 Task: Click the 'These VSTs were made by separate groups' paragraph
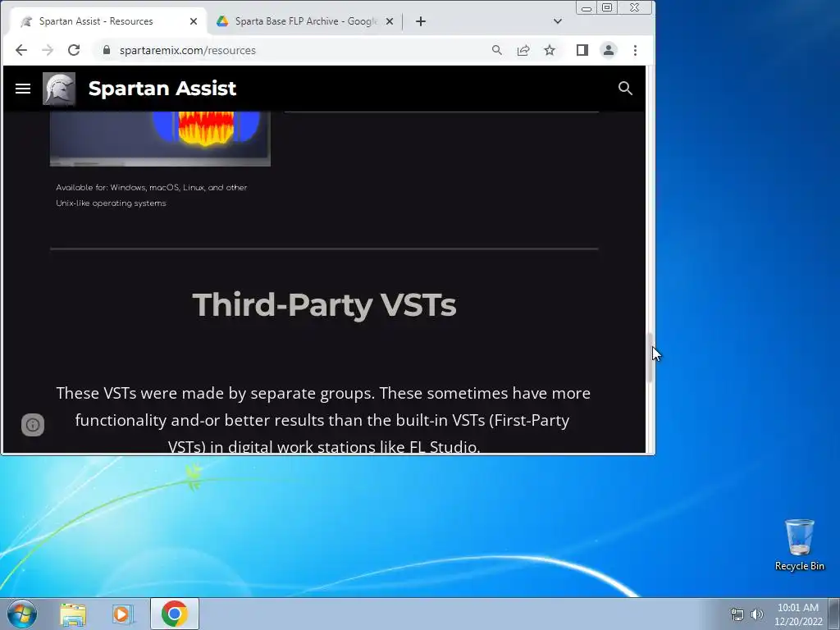pyautogui.click(x=323, y=419)
